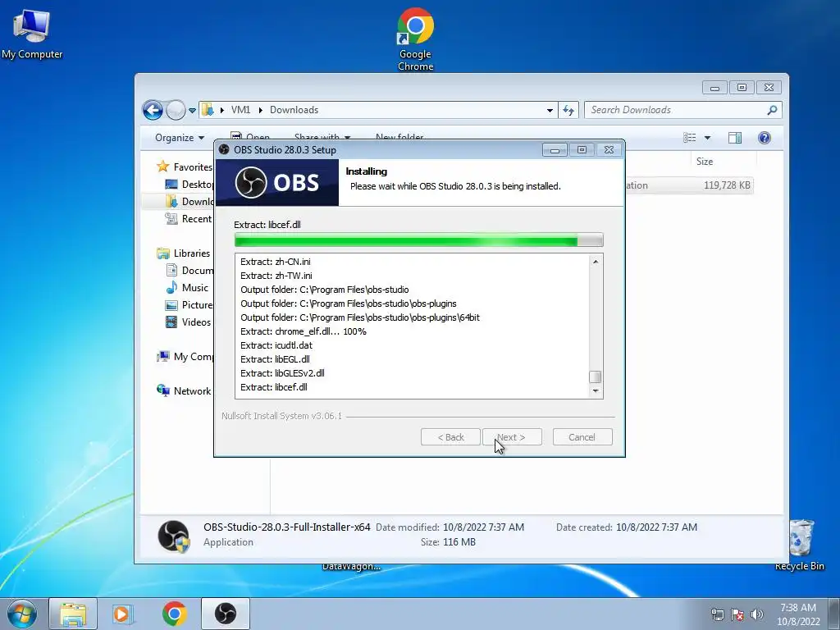Click the Back button in installer
Viewport: 840px width, 630px height.
(450, 437)
